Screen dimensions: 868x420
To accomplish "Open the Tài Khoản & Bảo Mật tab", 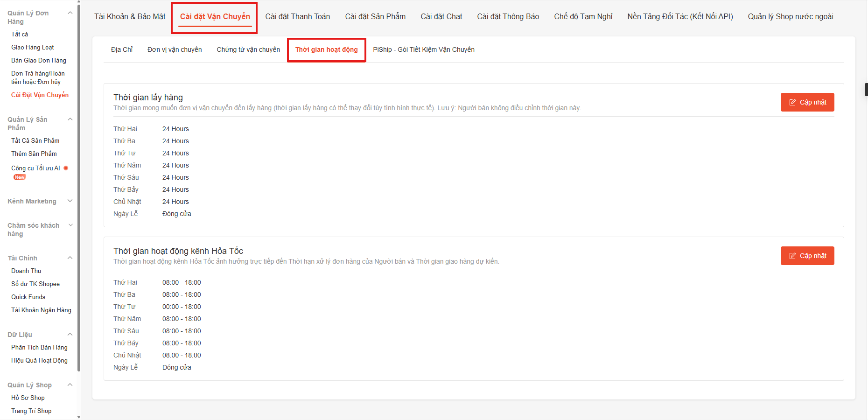I will [130, 17].
